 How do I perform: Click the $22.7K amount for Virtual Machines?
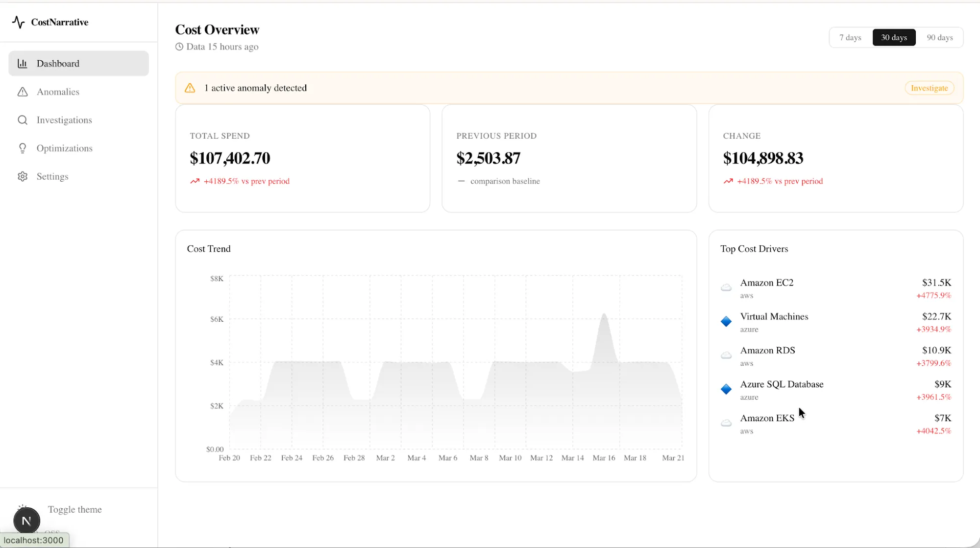tap(936, 316)
